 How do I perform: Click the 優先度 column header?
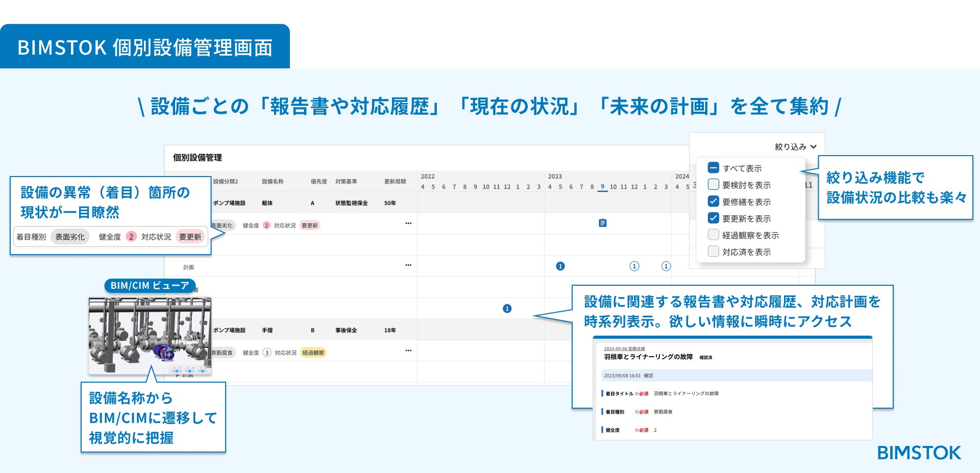tap(319, 182)
